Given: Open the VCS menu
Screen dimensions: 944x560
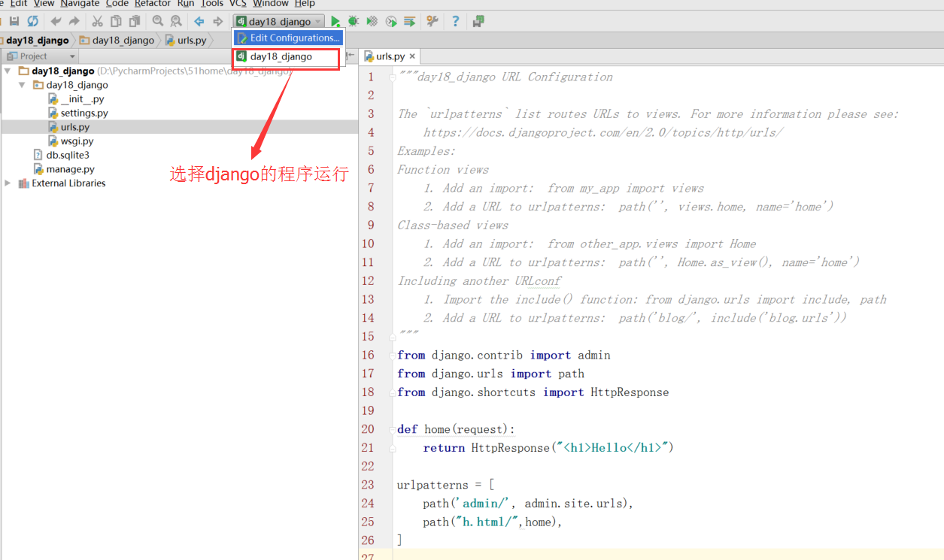Looking at the screenshot, I should [x=238, y=4].
